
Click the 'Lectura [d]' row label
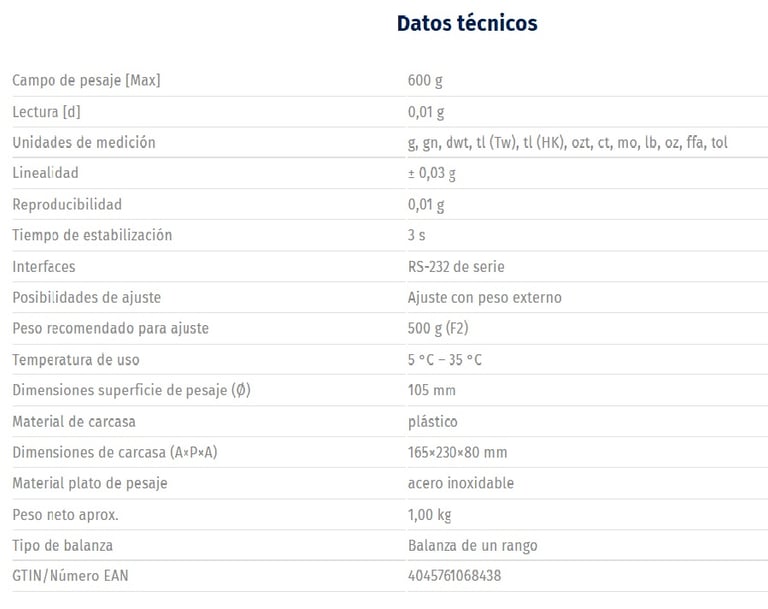46,111
